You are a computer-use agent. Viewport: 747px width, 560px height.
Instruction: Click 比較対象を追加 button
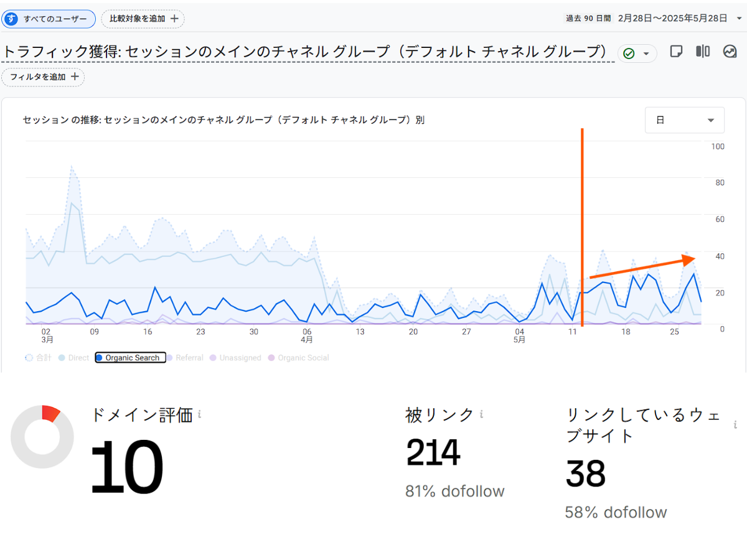click(x=143, y=19)
